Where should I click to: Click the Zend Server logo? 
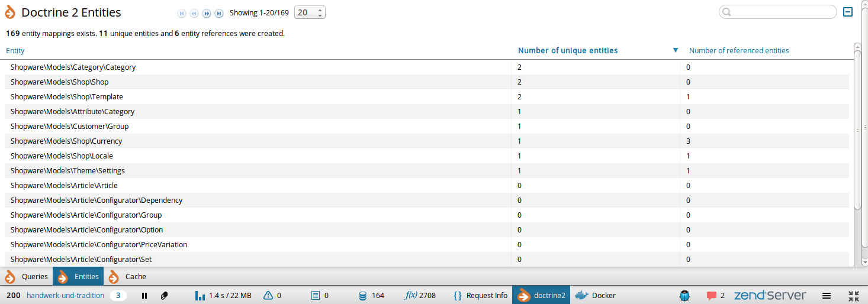[x=770, y=295]
